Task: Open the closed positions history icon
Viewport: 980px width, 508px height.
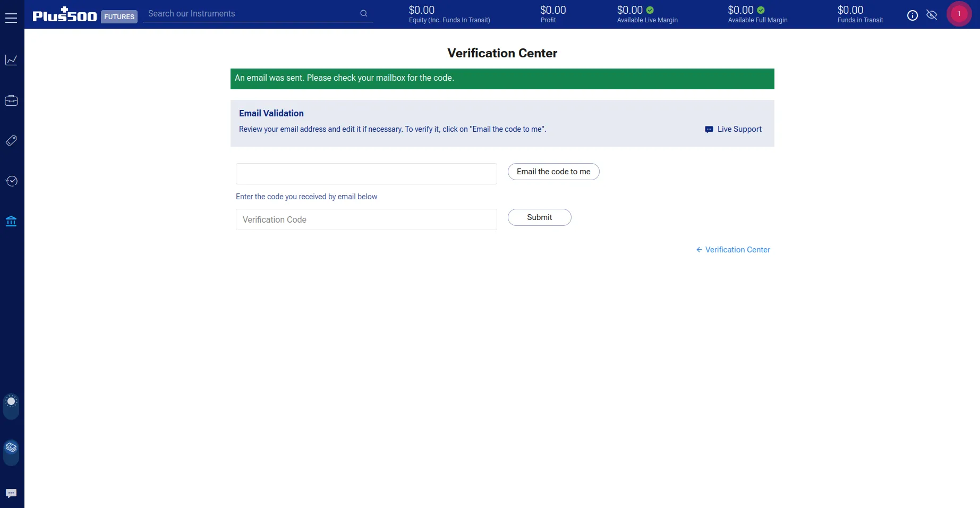Action: [11, 181]
